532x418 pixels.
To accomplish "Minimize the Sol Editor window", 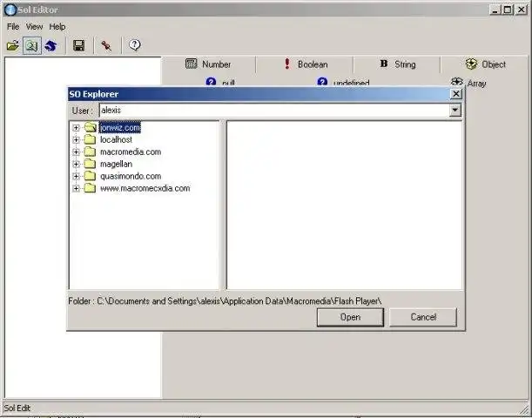I will coord(495,10).
